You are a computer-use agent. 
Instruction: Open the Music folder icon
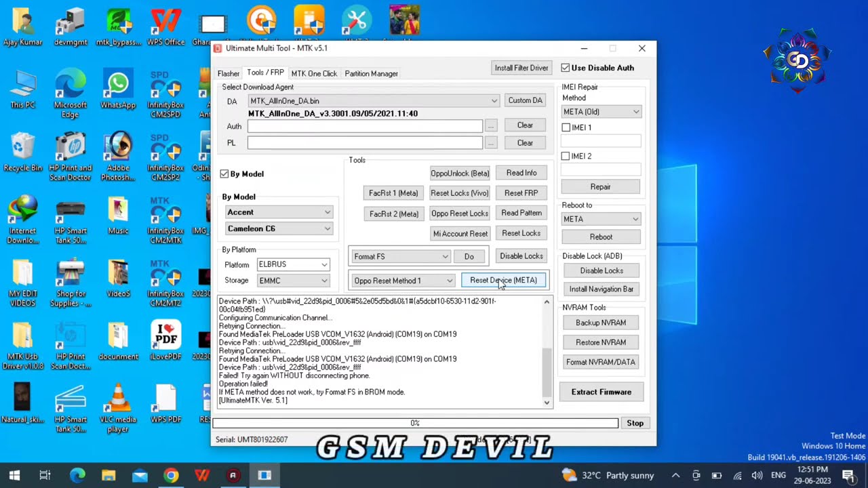pos(118,215)
